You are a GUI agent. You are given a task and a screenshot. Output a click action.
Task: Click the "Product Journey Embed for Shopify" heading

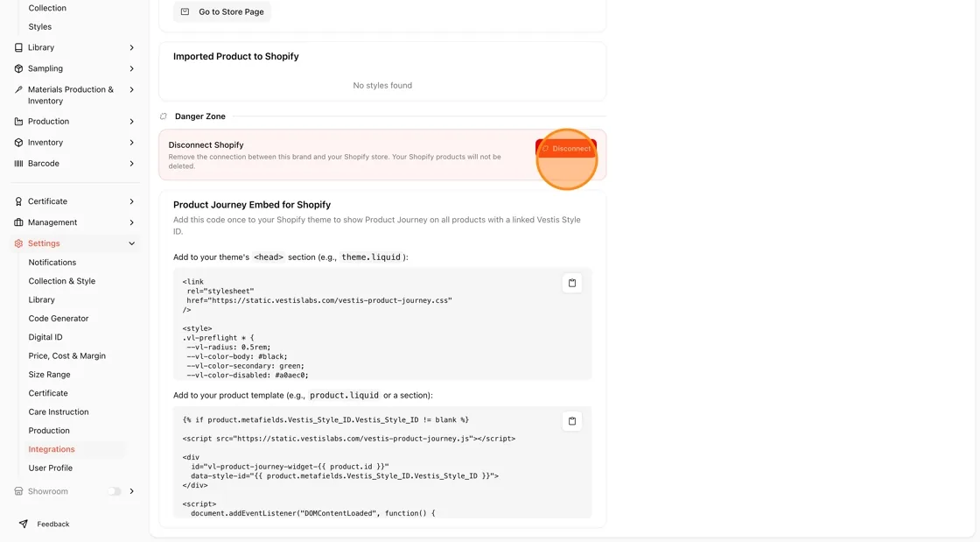point(252,205)
